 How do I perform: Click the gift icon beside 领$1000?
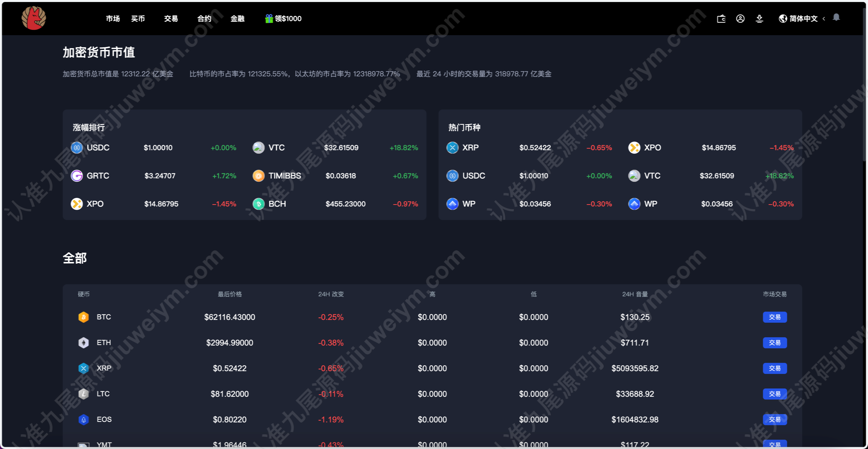269,19
